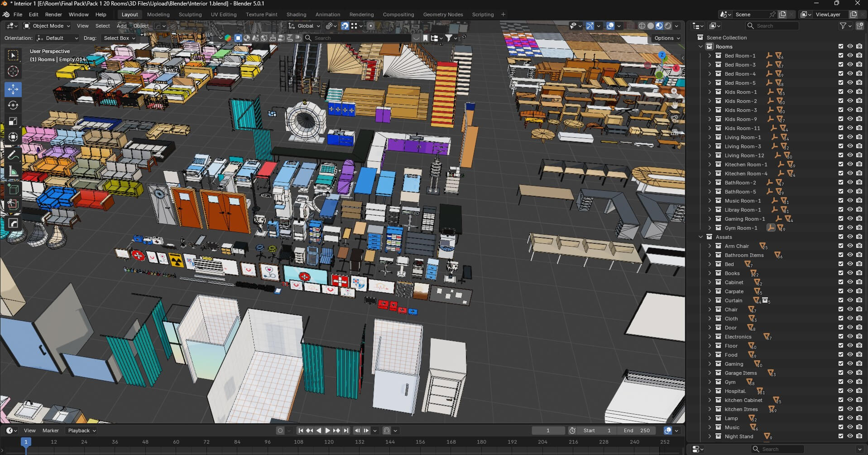The height and width of the screenshot is (455, 868).
Task: Click the current frame number field
Action: tap(548, 431)
